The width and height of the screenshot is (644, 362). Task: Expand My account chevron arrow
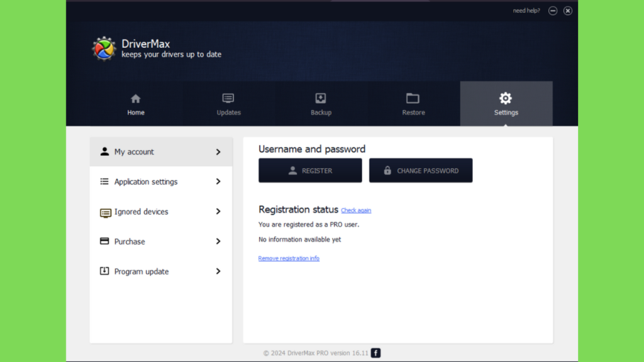pos(218,152)
